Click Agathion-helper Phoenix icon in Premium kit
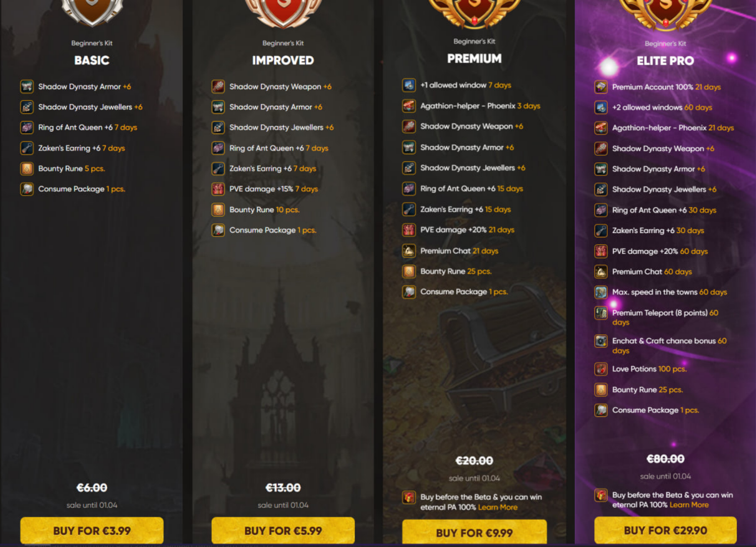The width and height of the screenshot is (756, 547). (409, 106)
